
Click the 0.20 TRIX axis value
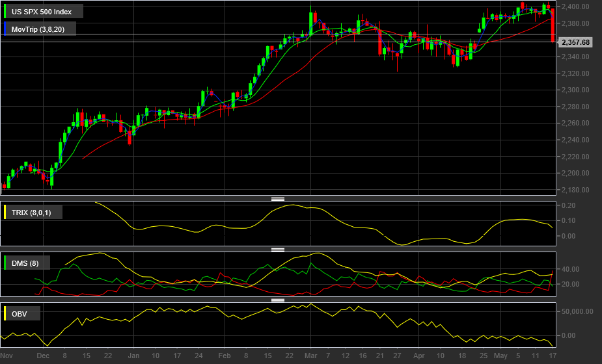(568, 205)
